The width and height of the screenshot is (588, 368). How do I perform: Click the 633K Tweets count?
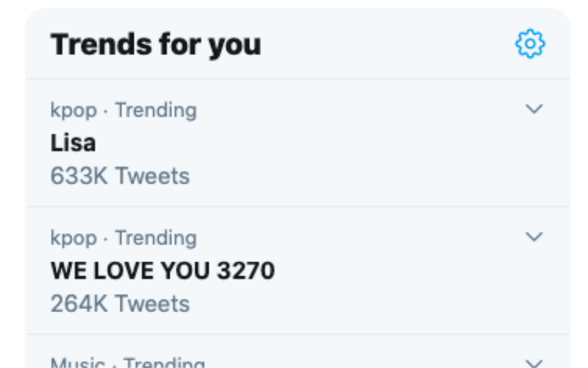(120, 176)
